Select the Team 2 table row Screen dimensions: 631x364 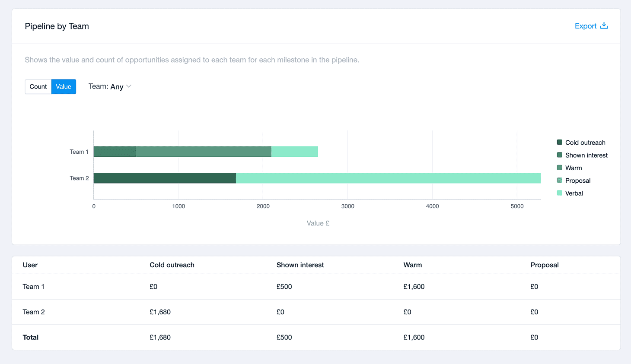pos(316,312)
